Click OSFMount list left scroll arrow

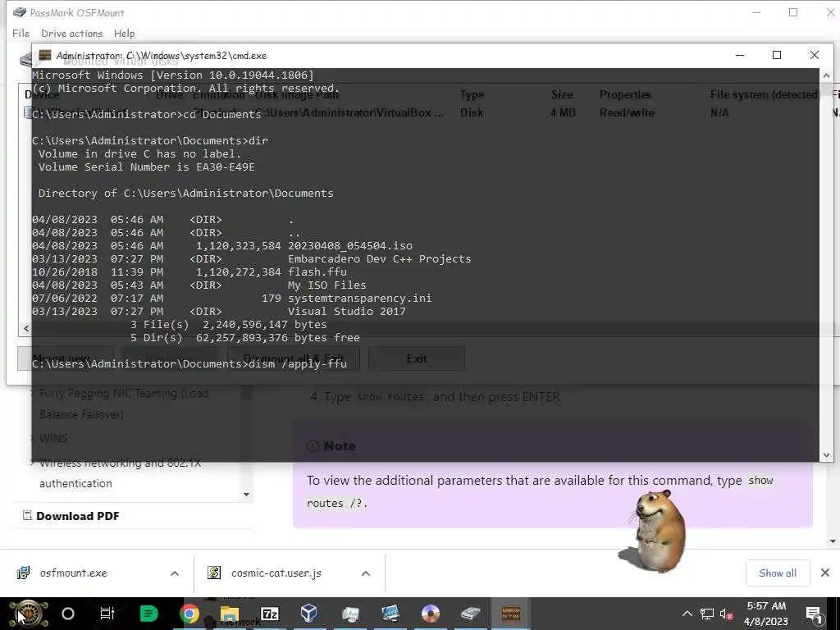click(x=25, y=328)
